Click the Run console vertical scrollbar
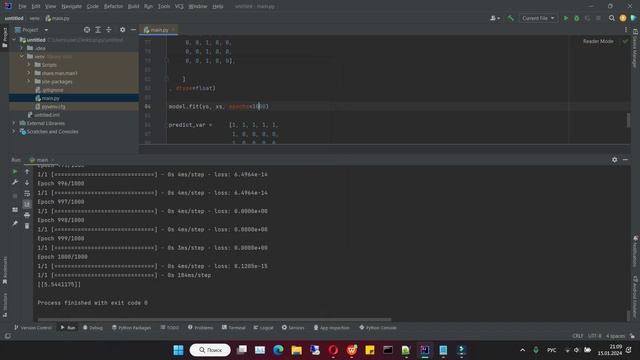Screen dimensions: 640x360 tap(628, 316)
